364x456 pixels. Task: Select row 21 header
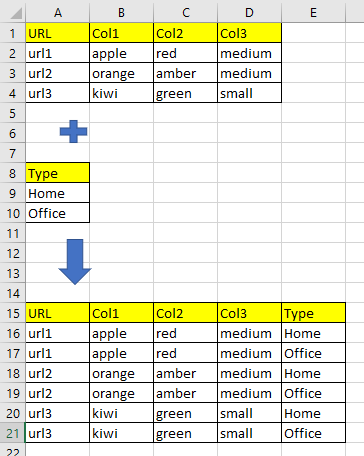(13, 433)
